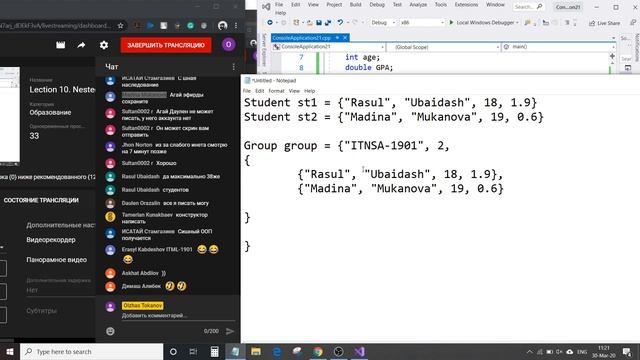Click the 'Type here to search' taskbar box
Screen dimensions: 640x360
pos(91,351)
